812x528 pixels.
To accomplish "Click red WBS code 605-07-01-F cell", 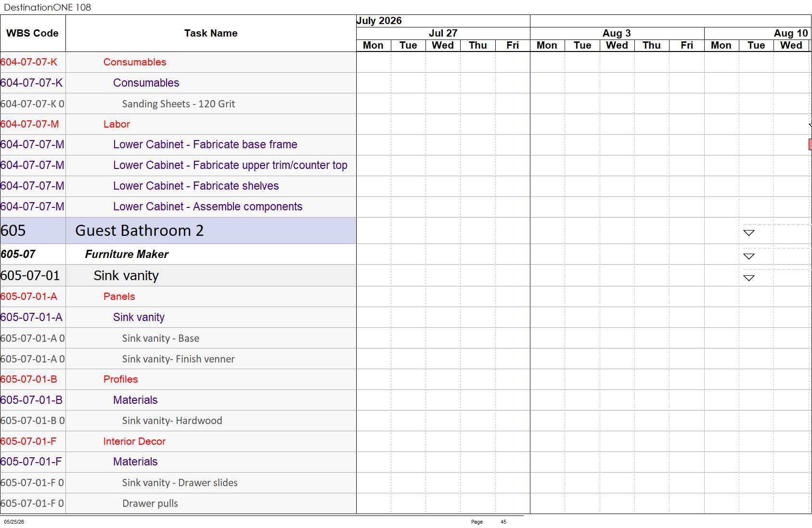I will point(33,441).
